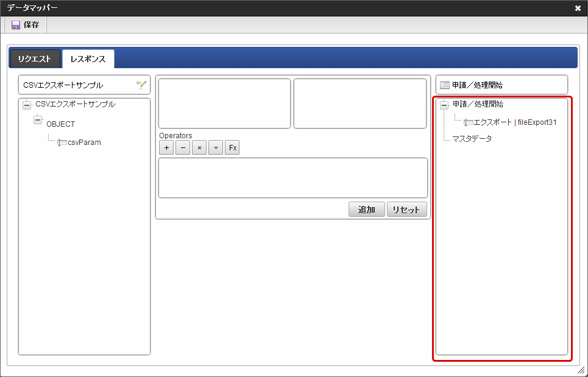Collapse the 申請／処理開始 tree node
The height and width of the screenshot is (377, 588).
pos(444,105)
